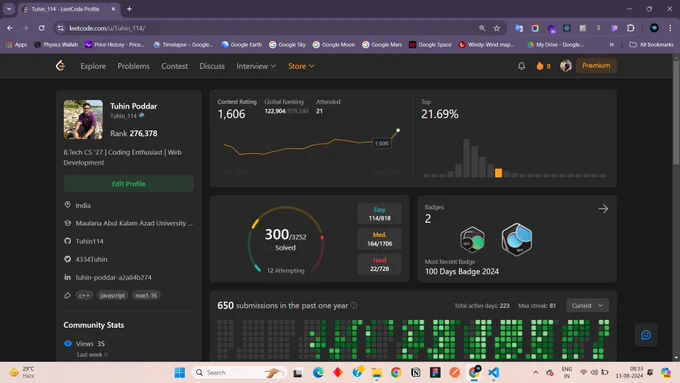Screen dimensions: 680x383
Task: Open Microsoft Edge from taskbar
Action: (x=318, y=373)
